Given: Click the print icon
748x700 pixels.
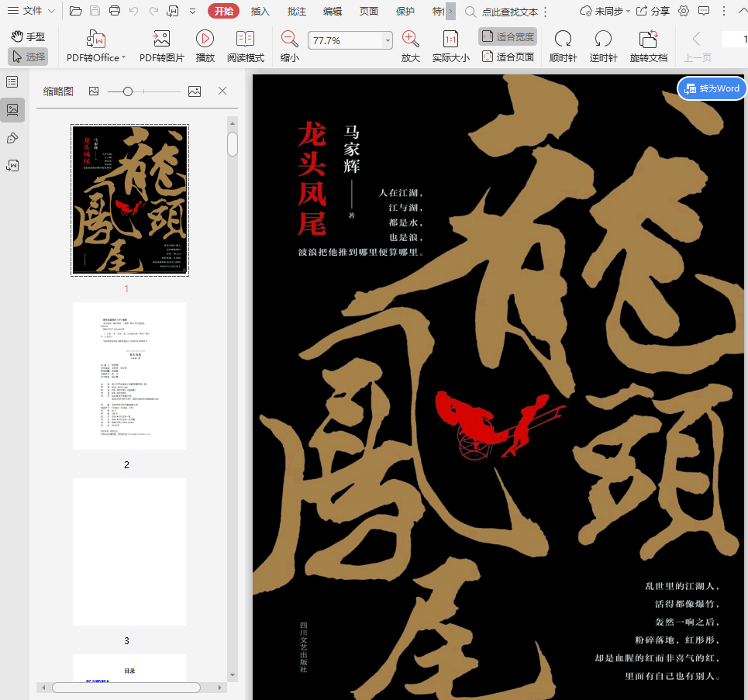Looking at the screenshot, I should tap(115, 11).
